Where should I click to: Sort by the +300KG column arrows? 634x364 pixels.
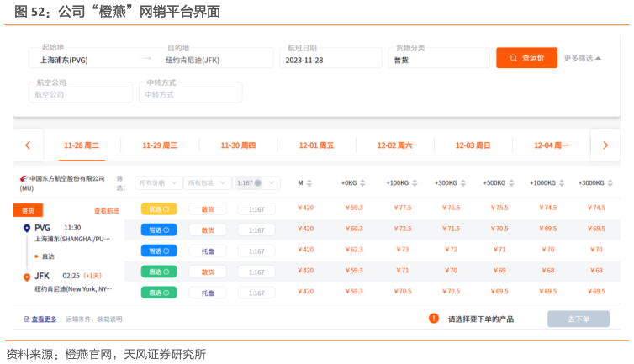[463, 182]
